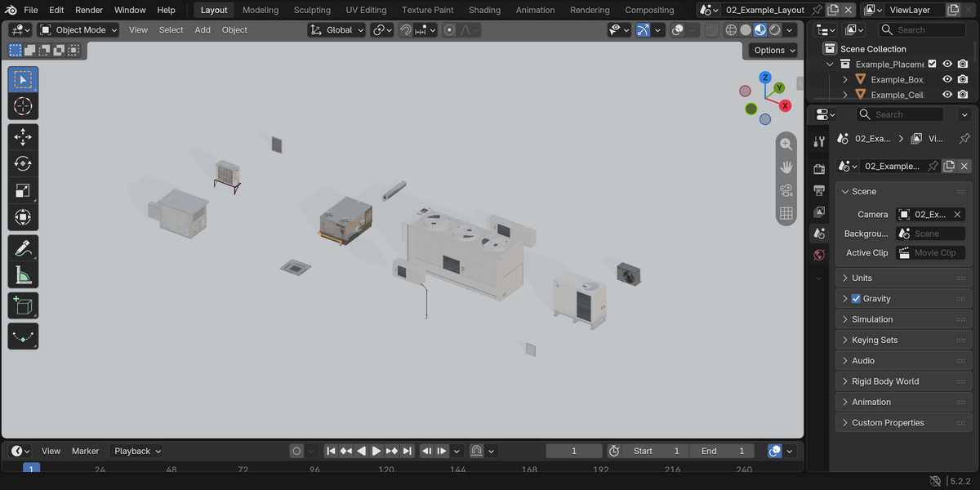Select the Measure tool
Screen dimensions: 980x490
coord(23,275)
